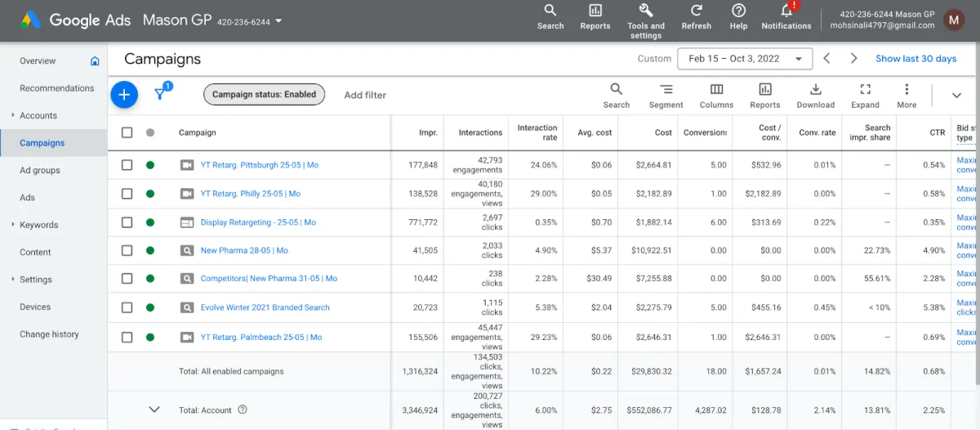Open the Reports icon in top header
This screenshot has height=430, width=980.
pyautogui.click(x=595, y=16)
